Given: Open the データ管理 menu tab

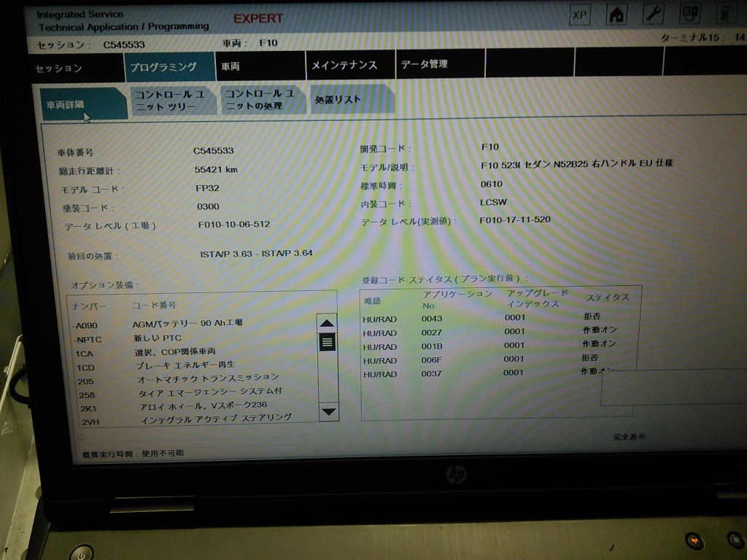Looking at the screenshot, I should tap(440, 64).
